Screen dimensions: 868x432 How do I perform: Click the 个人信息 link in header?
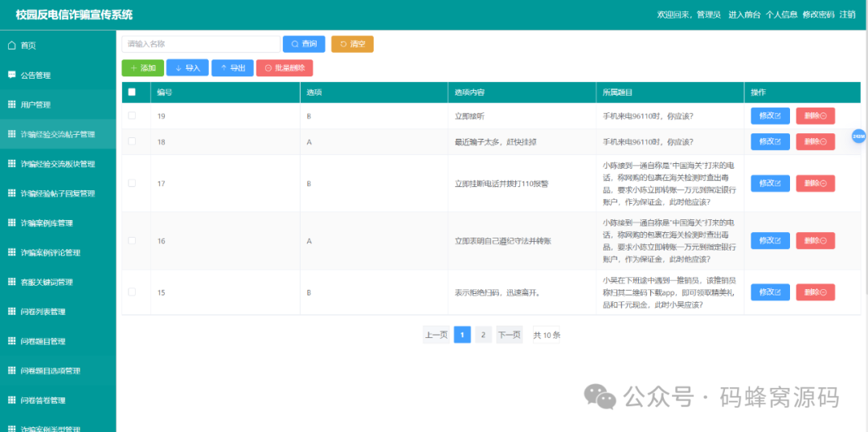(x=781, y=15)
